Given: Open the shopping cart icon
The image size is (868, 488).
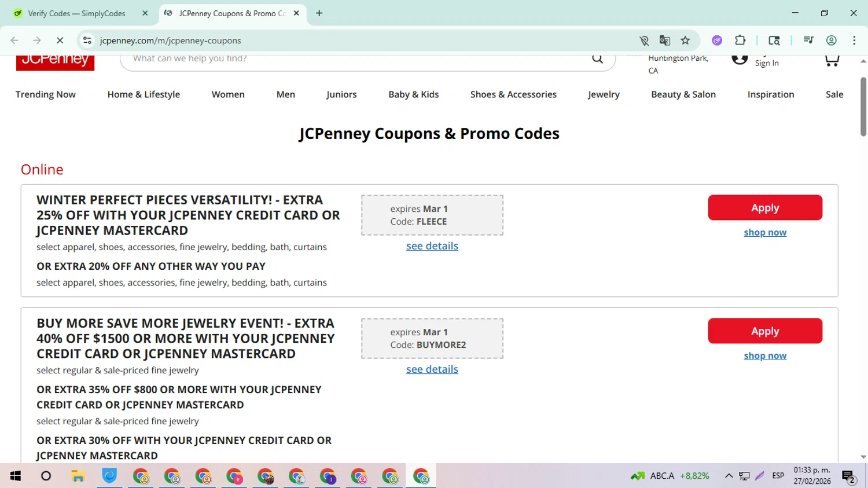Looking at the screenshot, I should coord(832,60).
